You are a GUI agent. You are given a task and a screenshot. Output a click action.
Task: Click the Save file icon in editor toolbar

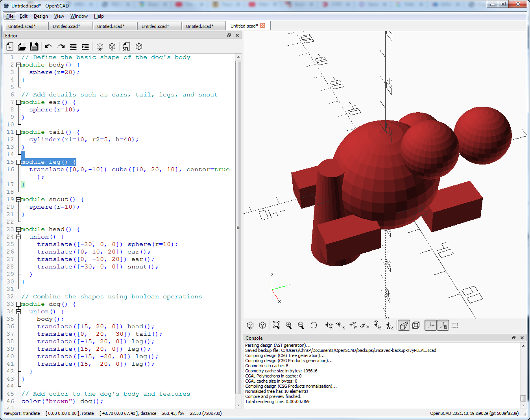[x=34, y=47]
